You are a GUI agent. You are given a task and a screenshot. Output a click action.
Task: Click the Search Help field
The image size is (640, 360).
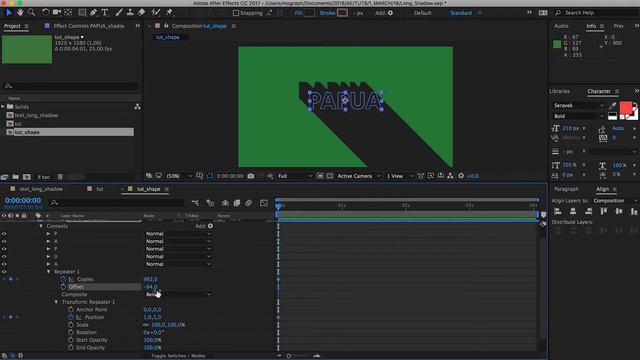point(596,13)
